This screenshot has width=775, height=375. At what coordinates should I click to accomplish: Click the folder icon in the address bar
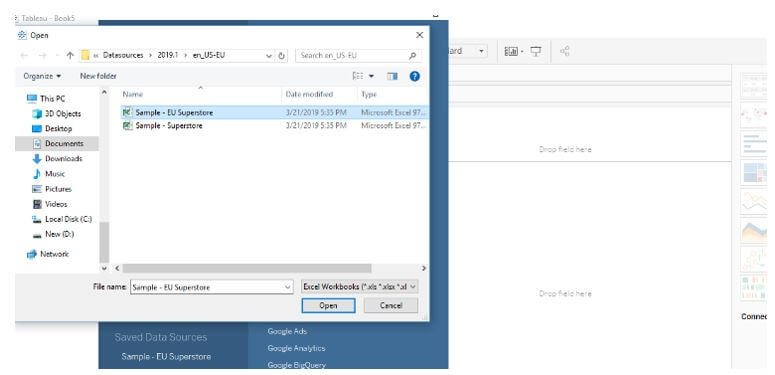[x=85, y=55]
